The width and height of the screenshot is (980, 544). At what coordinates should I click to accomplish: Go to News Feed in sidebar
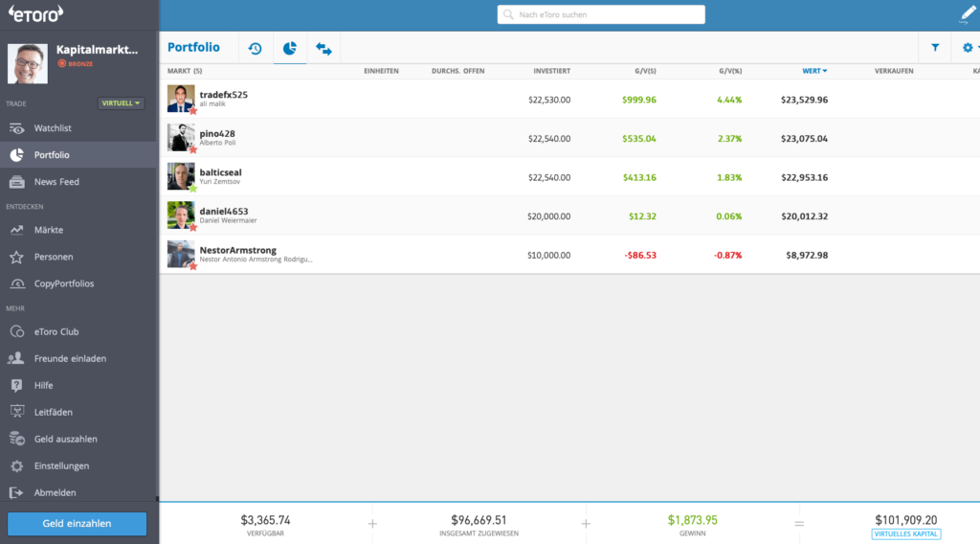tap(56, 181)
